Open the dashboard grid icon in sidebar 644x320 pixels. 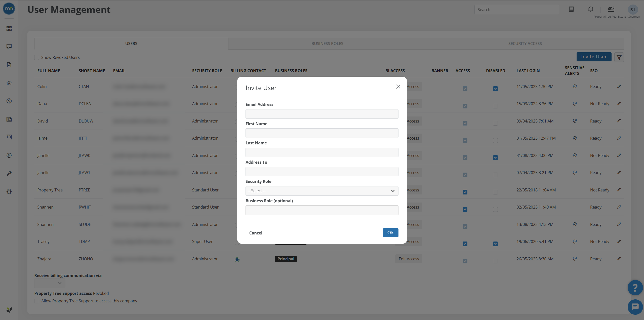pos(9,28)
